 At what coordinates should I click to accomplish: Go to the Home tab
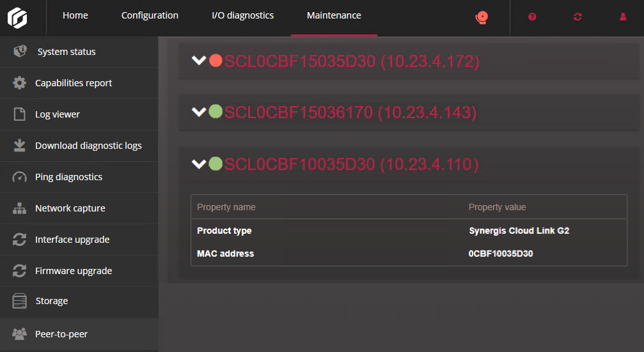click(x=75, y=15)
